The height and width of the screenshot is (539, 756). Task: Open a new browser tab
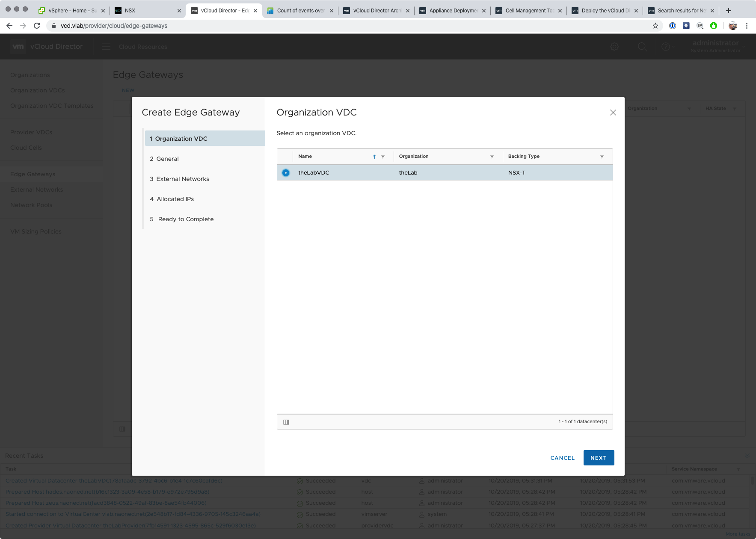(729, 10)
